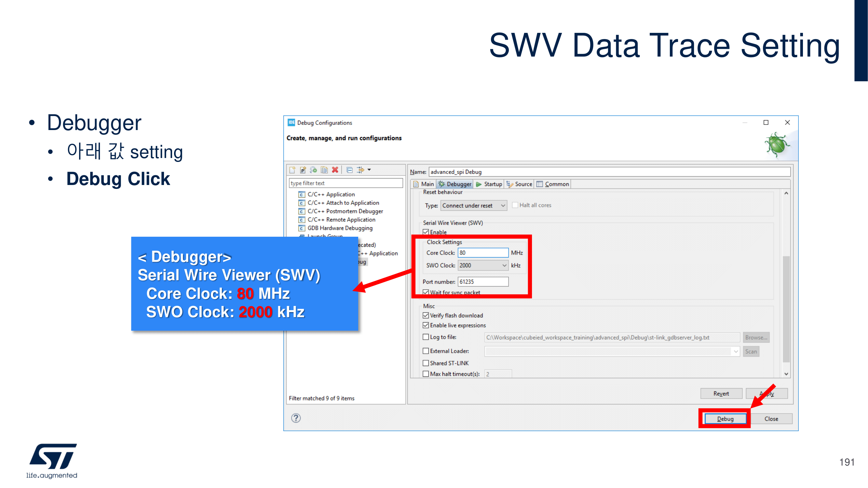Switch to the Startup tab
The width and height of the screenshot is (868, 488).
click(489, 184)
